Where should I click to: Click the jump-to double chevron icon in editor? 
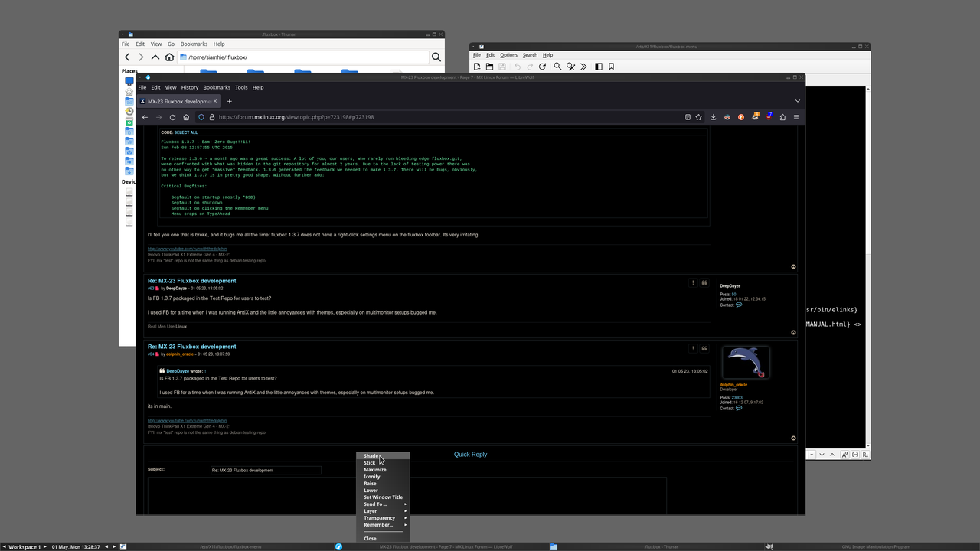(583, 67)
